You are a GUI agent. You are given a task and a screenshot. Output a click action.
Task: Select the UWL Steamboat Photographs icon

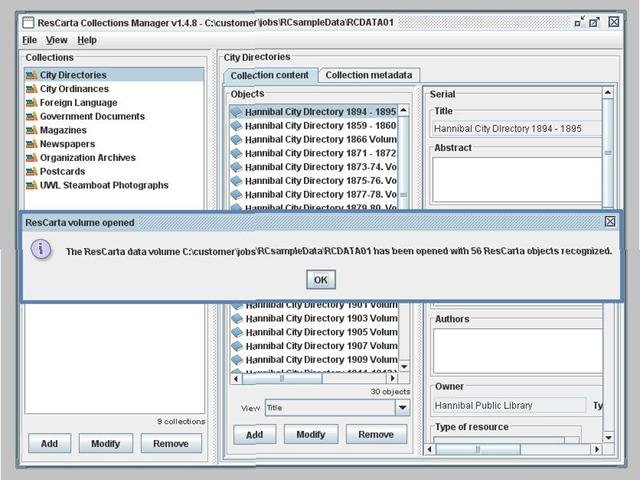tap(32, 185)
